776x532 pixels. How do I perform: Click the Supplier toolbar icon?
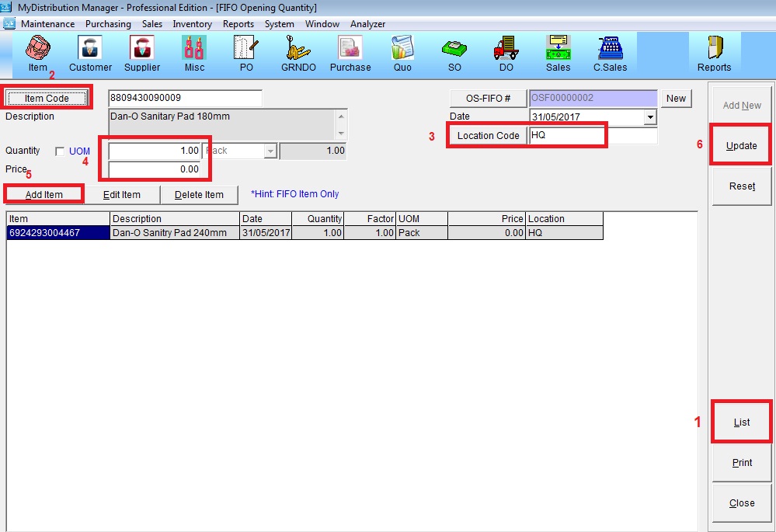[x=142, y=51]
